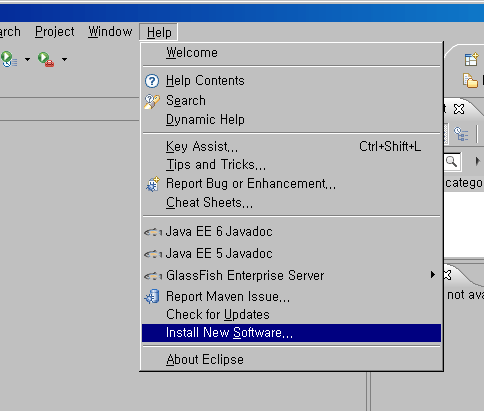Click the GlassFish Enterprise Server fish icon
The width and height of the screenshot is (484, 411).
(x=153, y=276)
